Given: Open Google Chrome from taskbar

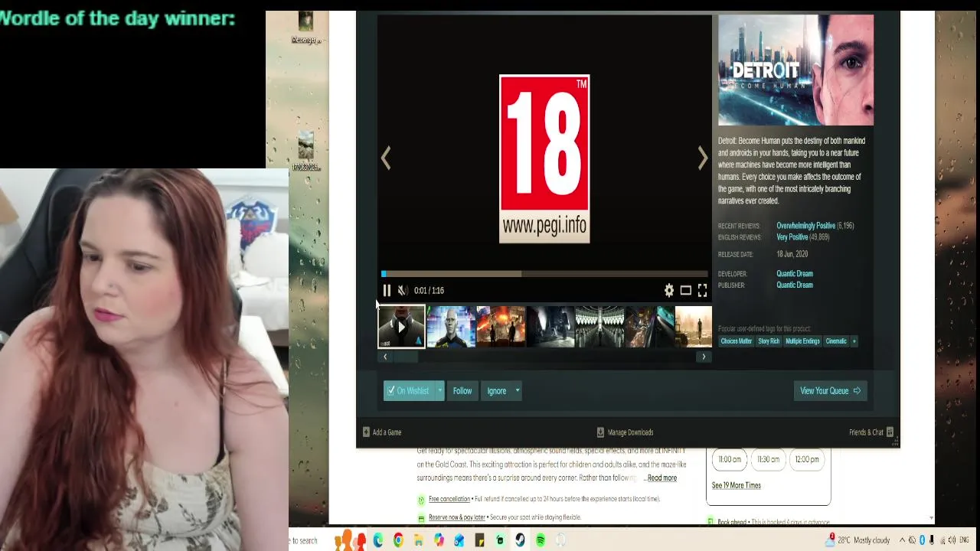Looking at the screenshot, I should coord(398,540).
